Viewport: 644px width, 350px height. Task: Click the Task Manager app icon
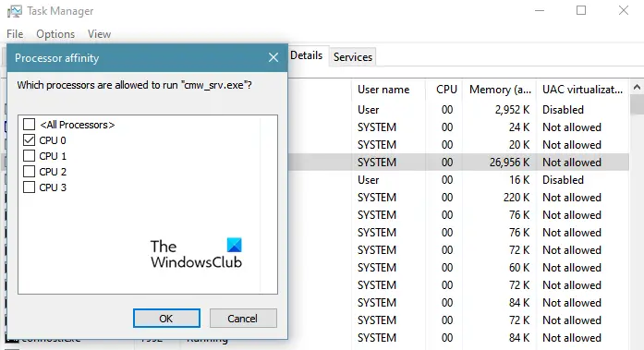(x=15, y=11)
